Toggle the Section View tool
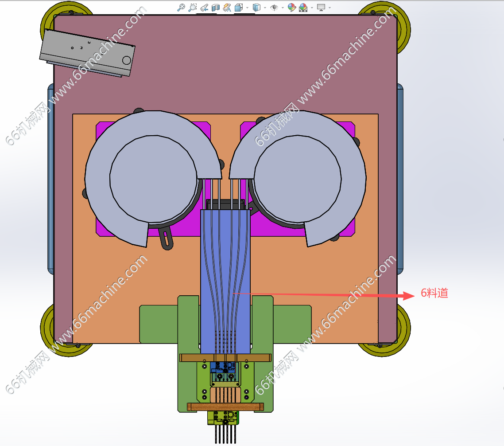This screenshot has height=446, width=504. pyautogui.click(x=216, y=8)
